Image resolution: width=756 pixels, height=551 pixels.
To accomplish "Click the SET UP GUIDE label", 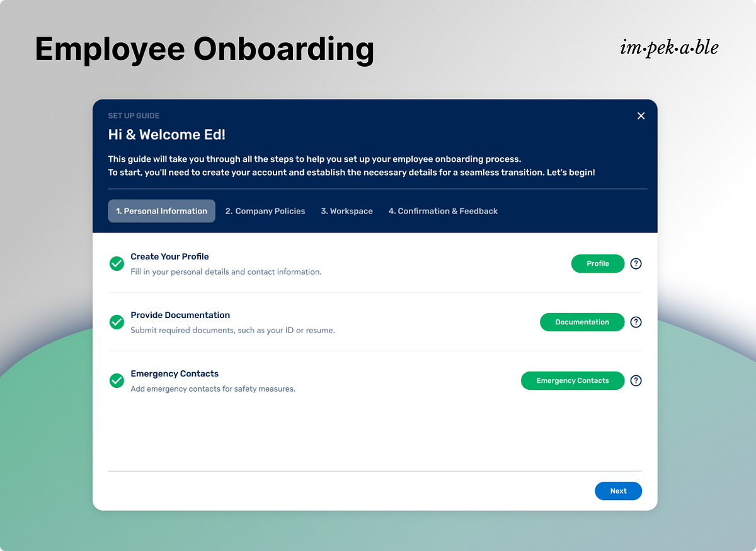I will coord(134,115).
